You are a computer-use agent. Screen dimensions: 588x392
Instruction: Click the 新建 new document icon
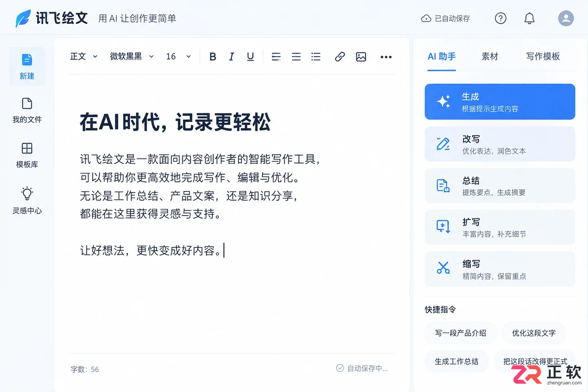(27, 60)
